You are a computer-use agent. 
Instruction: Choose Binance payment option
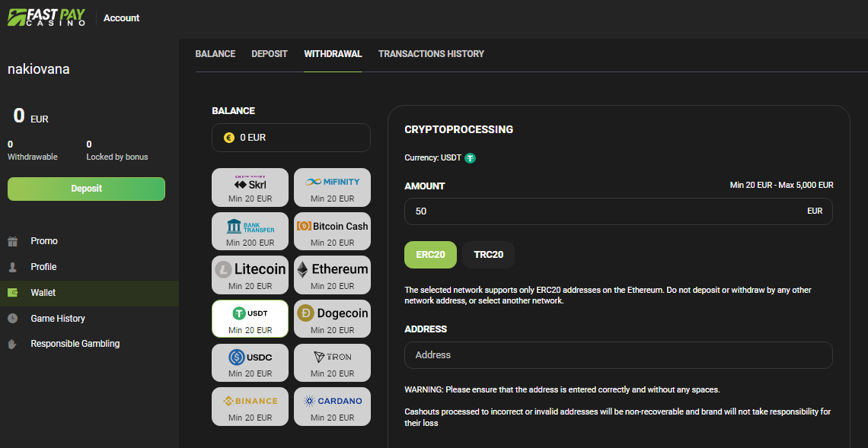click(250, 406)
